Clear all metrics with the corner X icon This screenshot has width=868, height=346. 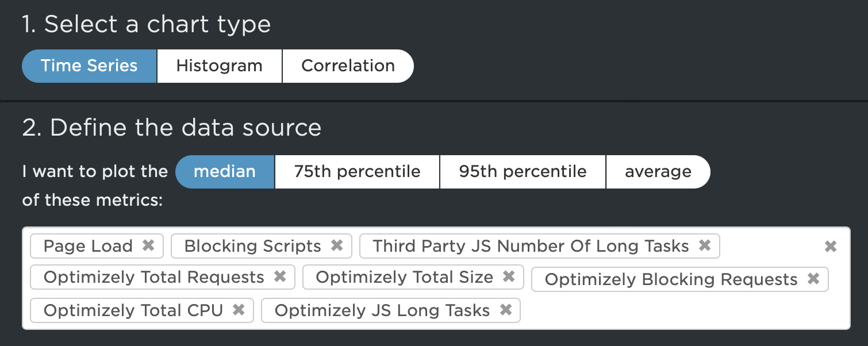point(830,246)
